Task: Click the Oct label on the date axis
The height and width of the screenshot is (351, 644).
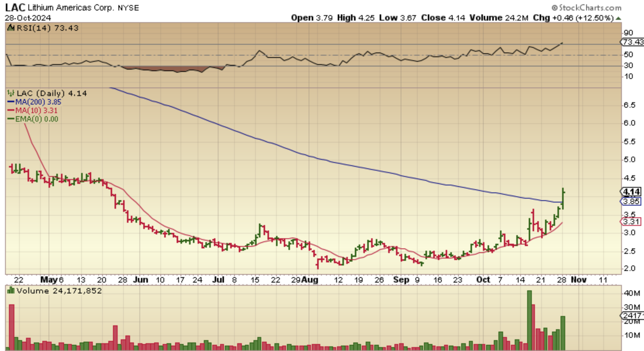Action: coord(483,280)
